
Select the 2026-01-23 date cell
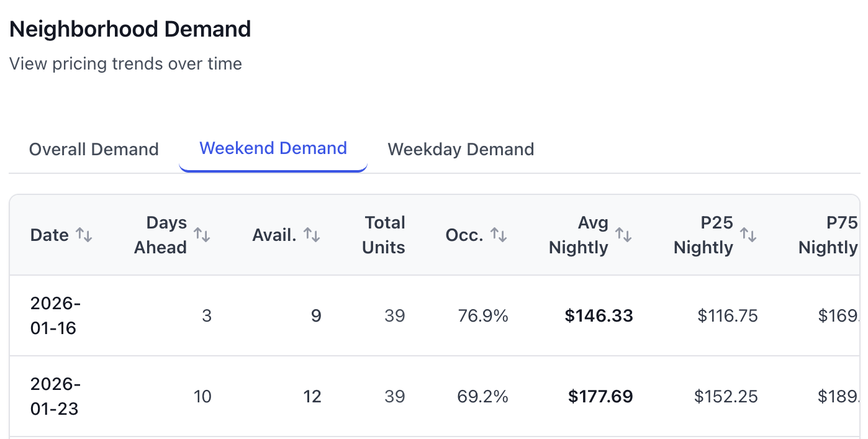click(56, 396)
